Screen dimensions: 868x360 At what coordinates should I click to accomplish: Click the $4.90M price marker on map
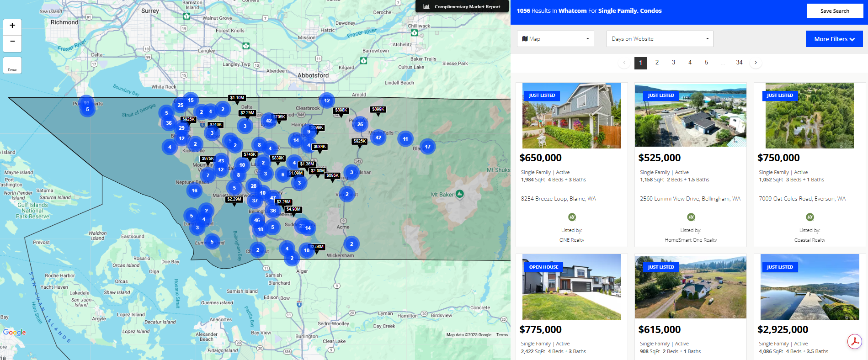click(x=293, y=210)
